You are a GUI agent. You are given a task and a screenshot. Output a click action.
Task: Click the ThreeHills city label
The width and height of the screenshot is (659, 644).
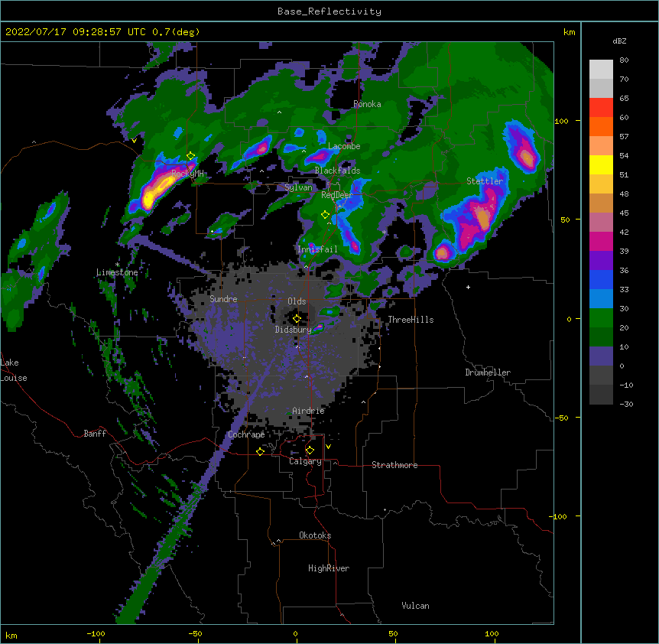[x=411, y=320]
